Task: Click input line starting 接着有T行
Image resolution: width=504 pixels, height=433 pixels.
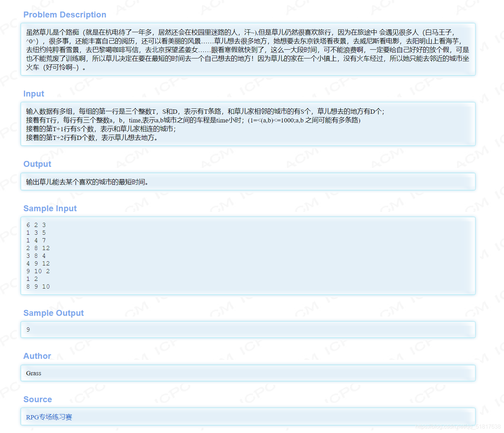Action: pyautogui.click(x=193, y=120)
